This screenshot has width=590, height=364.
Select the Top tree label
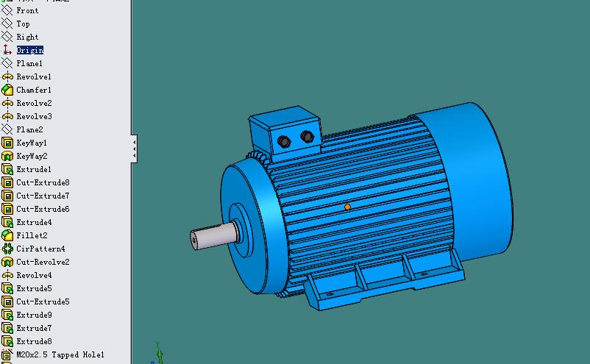pos(23,24)
